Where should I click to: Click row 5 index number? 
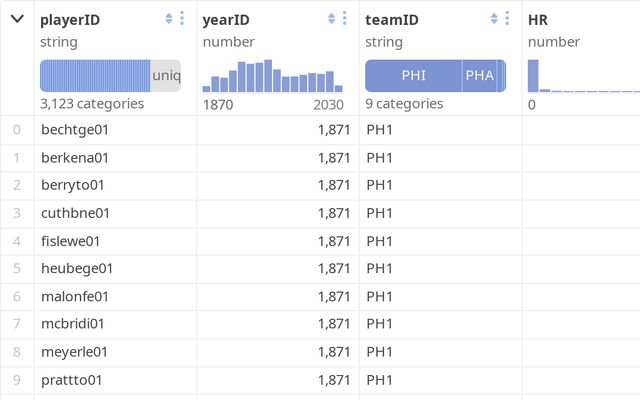(x=17, y=268)
